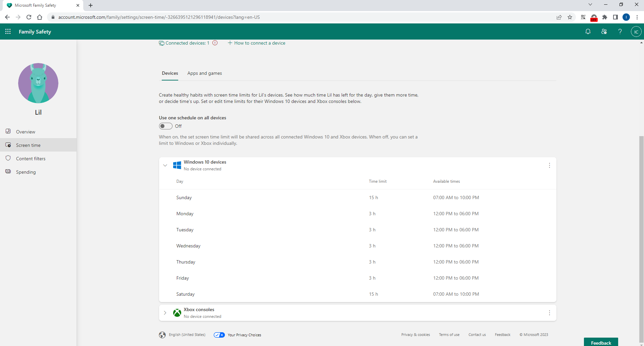644x346 pixels.
Task: Click the Connected devices: 1 link
Action: 184,43
